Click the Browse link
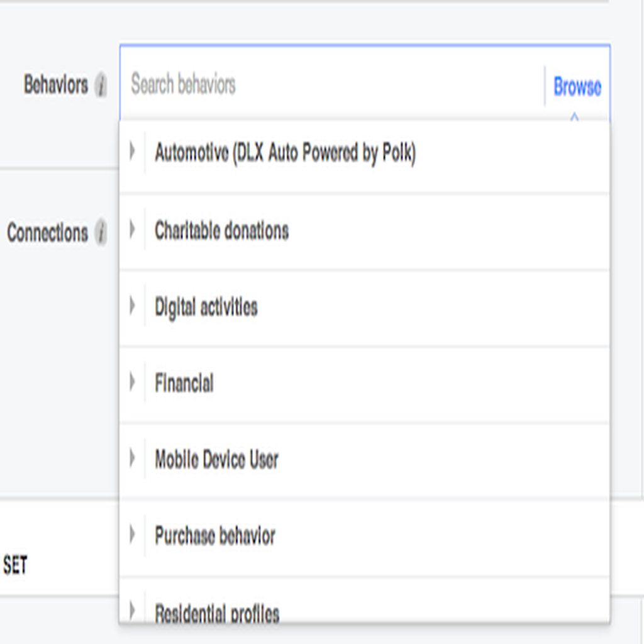 [x=577, y=86]
